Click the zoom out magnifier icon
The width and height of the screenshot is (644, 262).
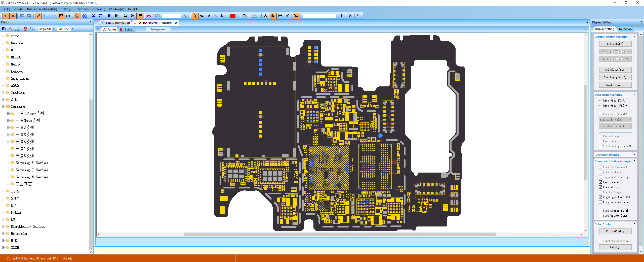pyautogui.click(x=109, y=16)
